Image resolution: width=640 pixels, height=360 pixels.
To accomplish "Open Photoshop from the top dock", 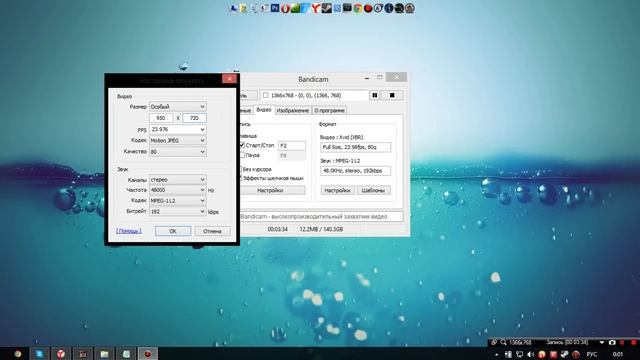I will (275, 8).
